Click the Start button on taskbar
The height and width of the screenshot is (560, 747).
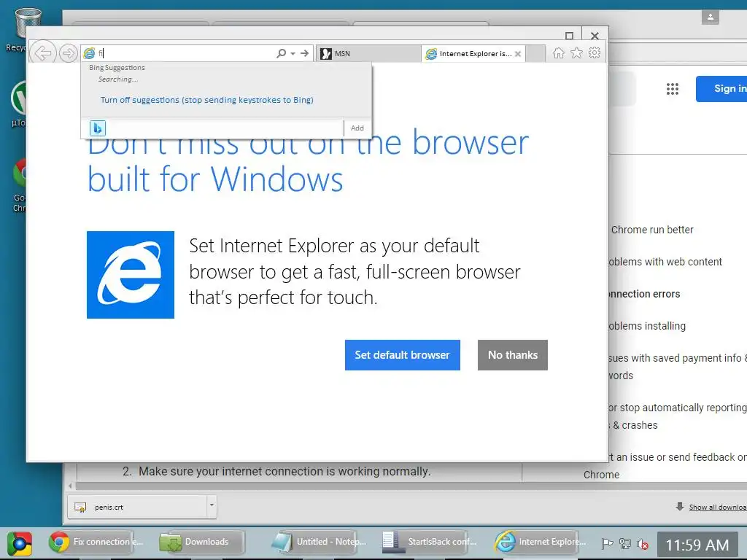pos(20,544)
